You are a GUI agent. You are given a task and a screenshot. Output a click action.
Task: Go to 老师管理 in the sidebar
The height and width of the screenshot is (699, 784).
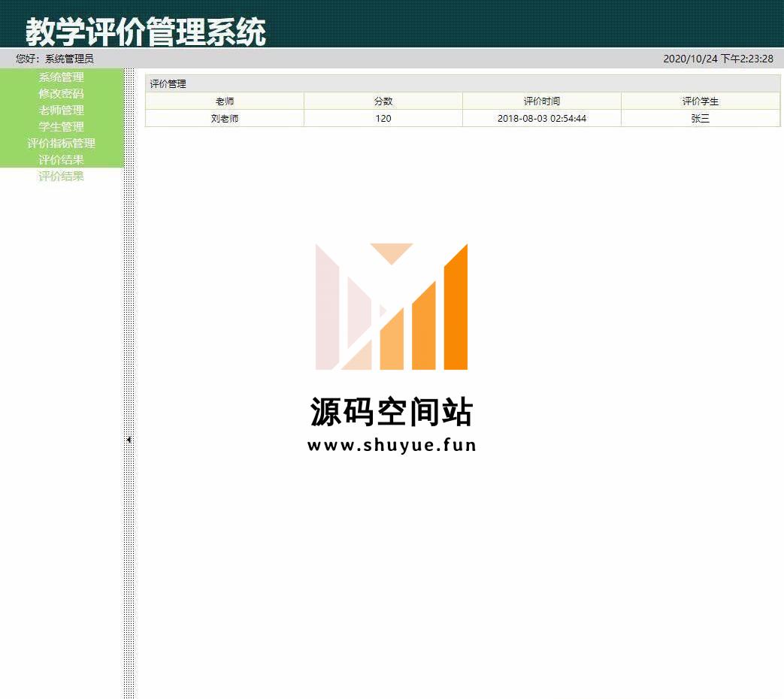click(62, 110)
